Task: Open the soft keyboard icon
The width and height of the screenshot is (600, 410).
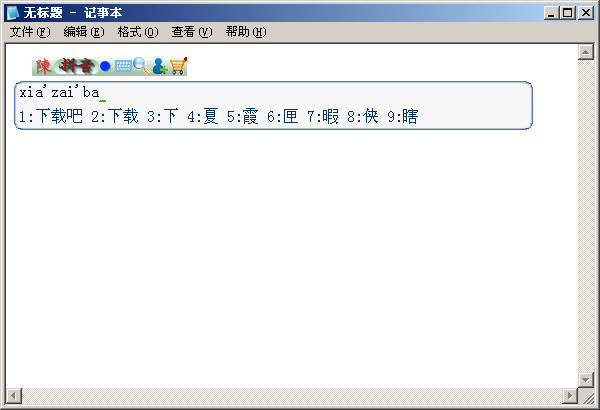Action: [x=123, y=66]
